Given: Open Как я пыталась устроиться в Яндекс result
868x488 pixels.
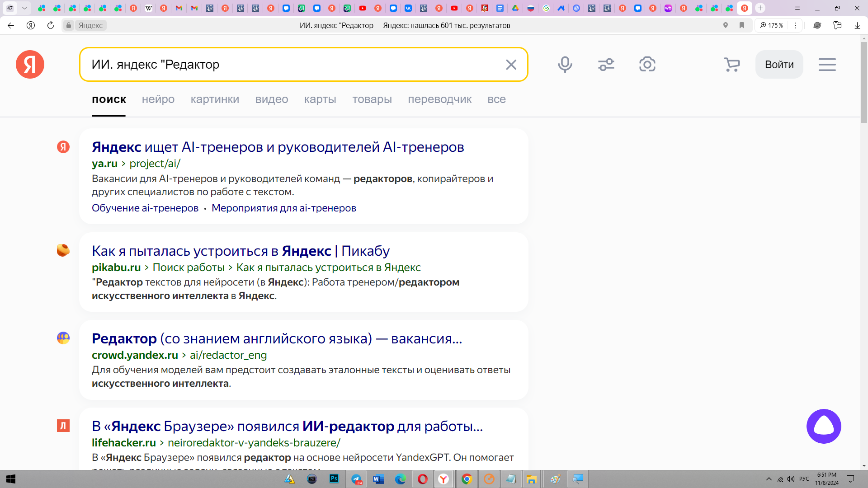Looking at the screenshot, I should pos(241,251).
